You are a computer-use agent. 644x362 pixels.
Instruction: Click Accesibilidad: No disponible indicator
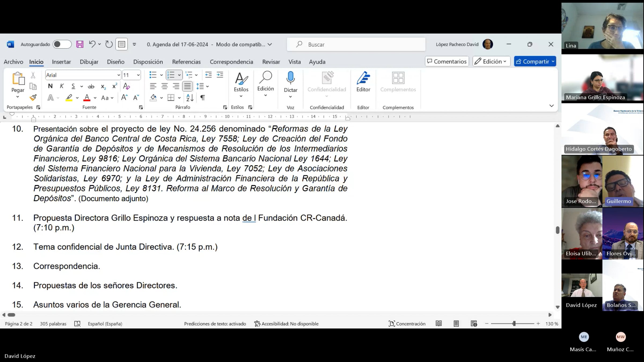(x=286, y=324)
